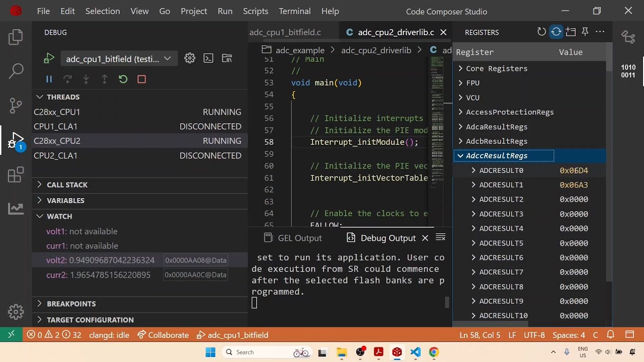Click the Spaces: 4 indentation status item

pyautogui.click(x=569, y=335)
